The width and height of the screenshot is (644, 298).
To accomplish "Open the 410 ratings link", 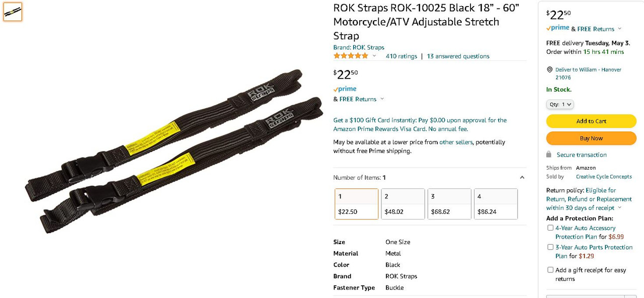I will click(401, 56).
